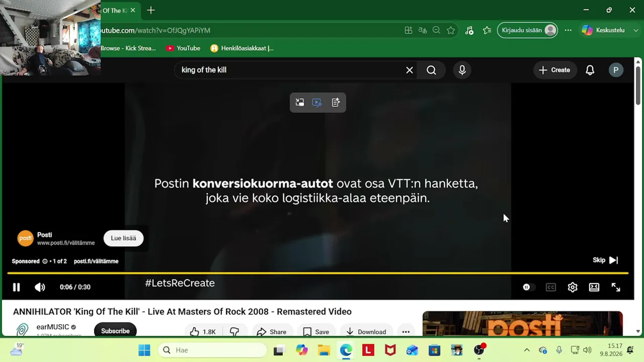
Task: Click the Kirjaudu sisään sign-in button
Action: pyautogui.click(x=527, y=30)
